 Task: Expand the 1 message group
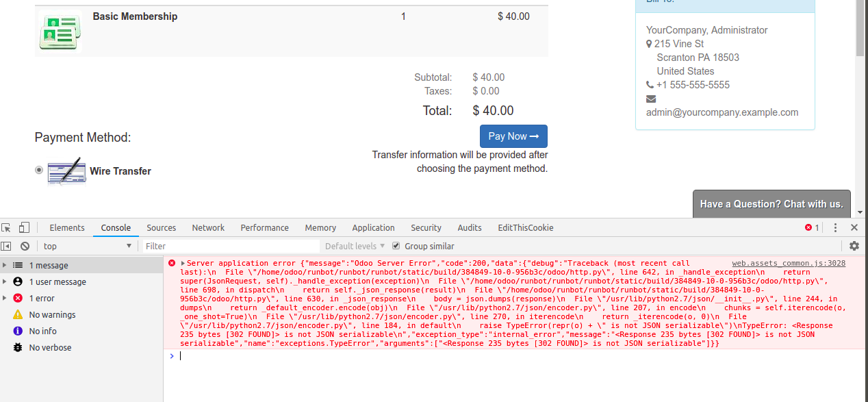point(5,265)
